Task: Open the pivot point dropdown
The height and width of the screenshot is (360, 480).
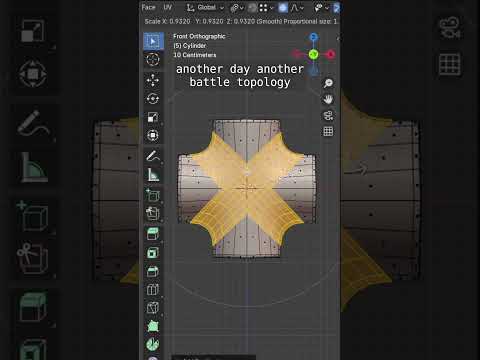Action: [237, 8]
